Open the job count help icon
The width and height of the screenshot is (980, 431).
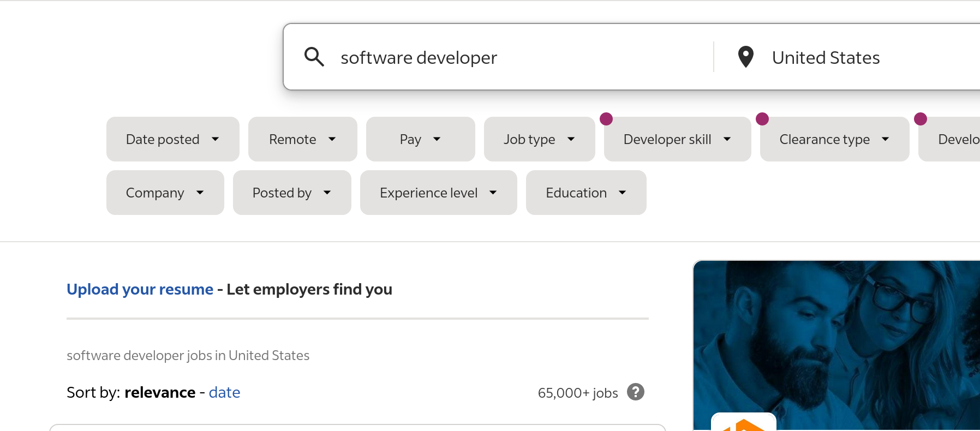pos(636,392)
